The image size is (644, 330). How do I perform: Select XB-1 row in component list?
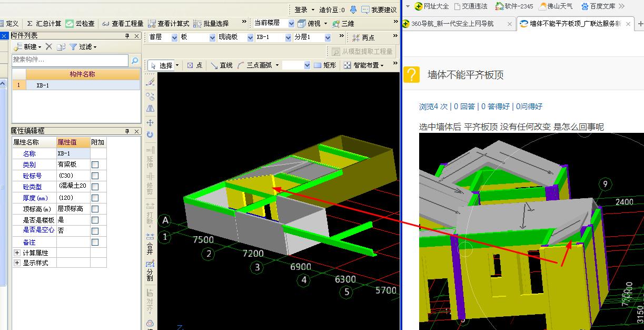(76, 85)
